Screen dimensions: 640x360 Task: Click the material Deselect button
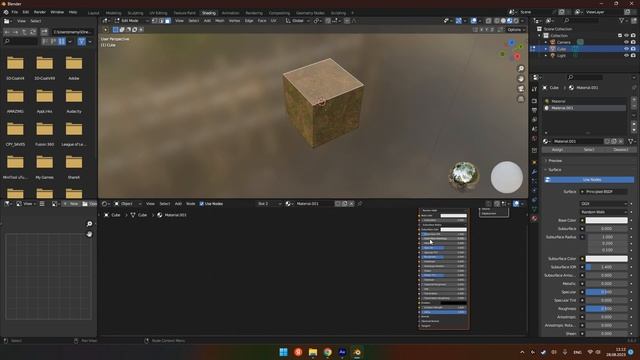click(x=620, y=150)
